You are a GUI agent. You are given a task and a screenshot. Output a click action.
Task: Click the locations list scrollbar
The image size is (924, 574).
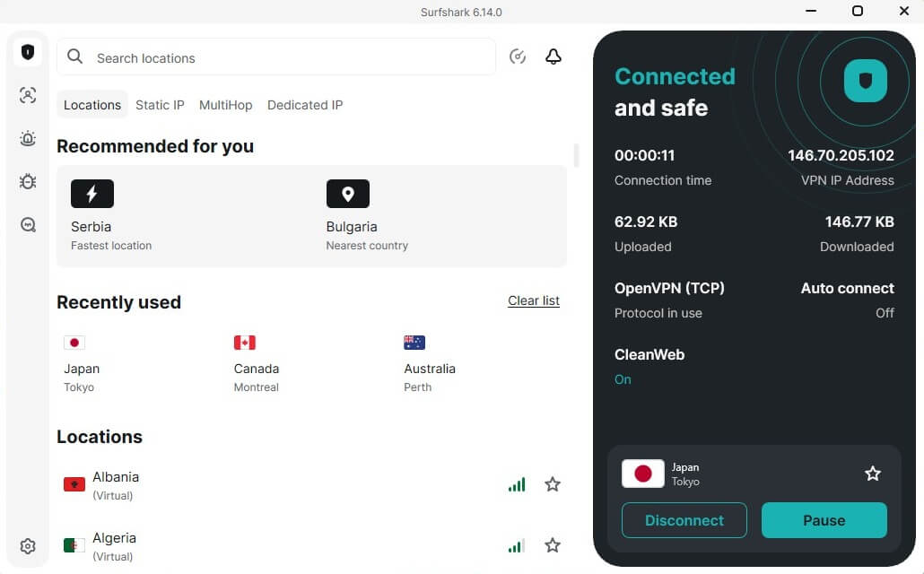(576, 155)
